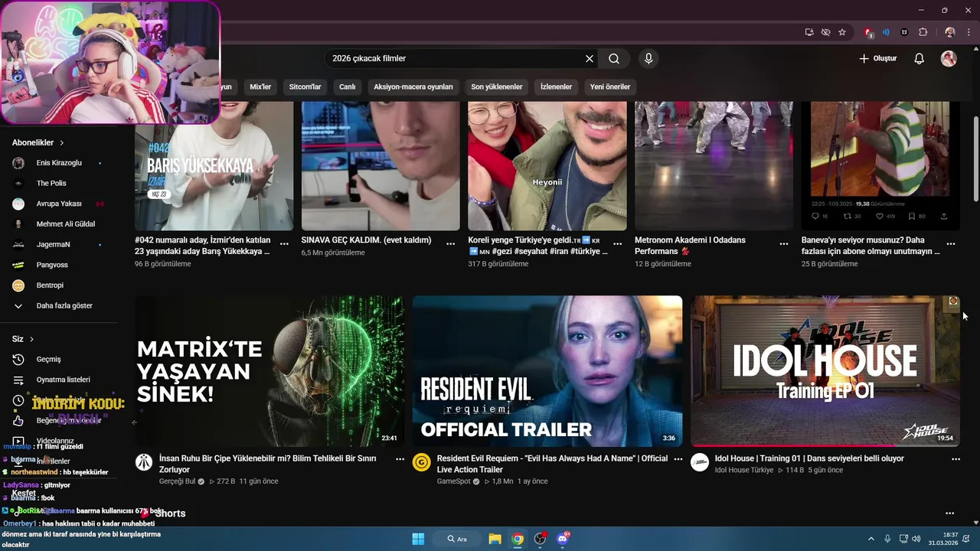Select the Yeni öneriler filter chip
980x551 pixels.
(x=610, y=86)
